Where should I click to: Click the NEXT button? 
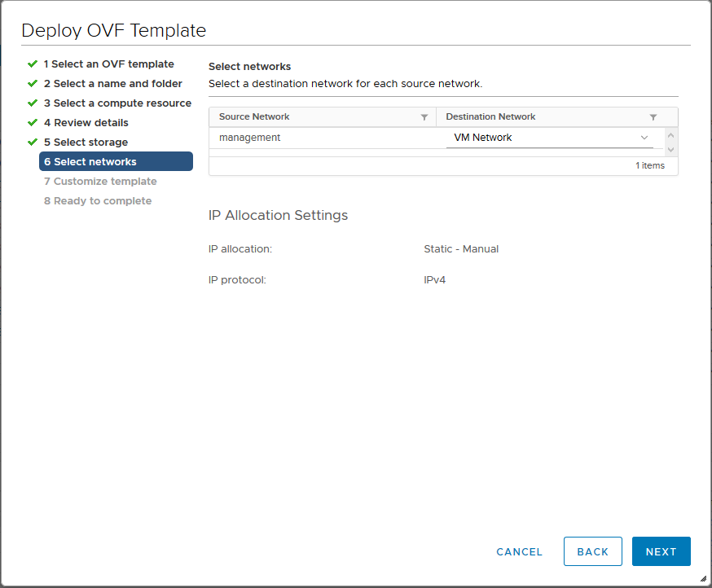pyautogui.click(x=661, y=551)
